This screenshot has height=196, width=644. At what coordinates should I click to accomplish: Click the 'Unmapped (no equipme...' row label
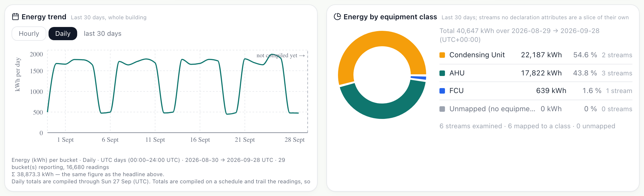[x=492, y=109]
